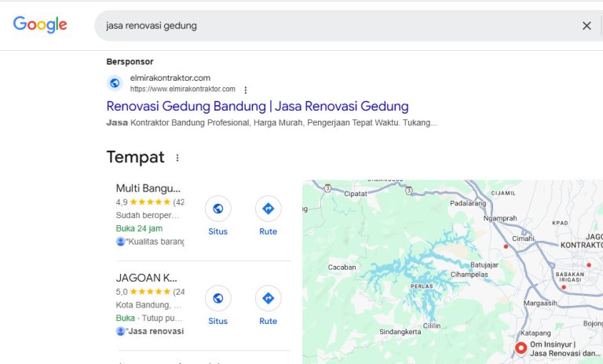This screenshot has width=603, height=364.
Task: Select the JAGOAN K... place listing
Action: tap(147, 278)
